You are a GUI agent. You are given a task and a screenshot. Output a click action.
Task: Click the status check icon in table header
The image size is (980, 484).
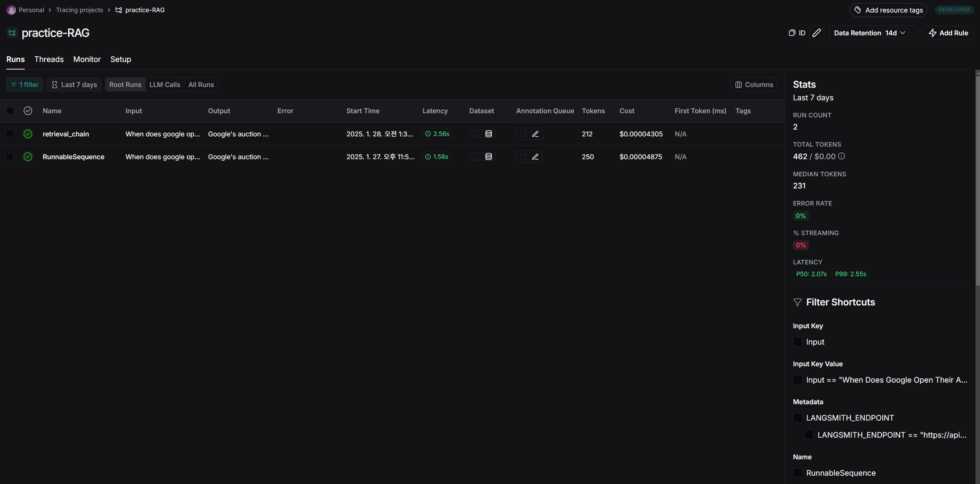click(28, 111)
